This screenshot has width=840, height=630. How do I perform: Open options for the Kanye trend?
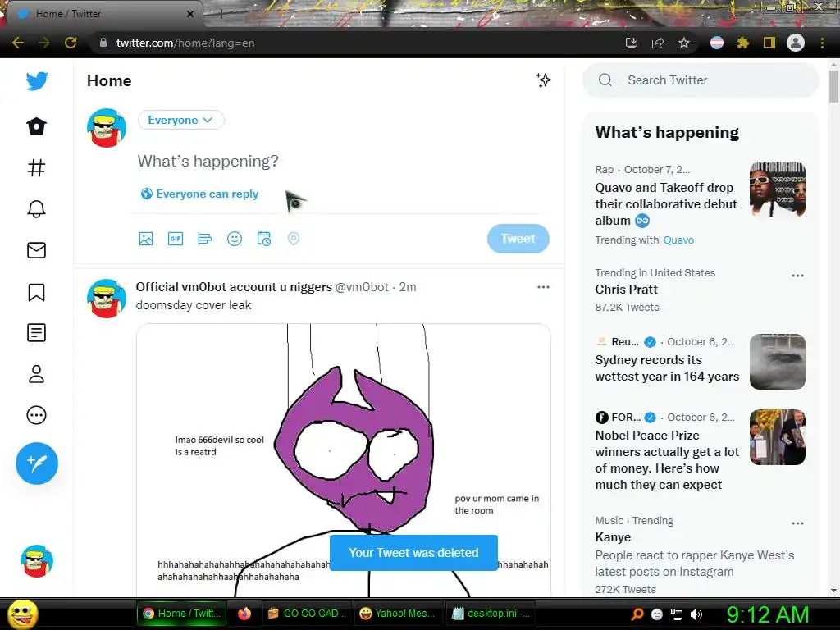coord(797,523)
